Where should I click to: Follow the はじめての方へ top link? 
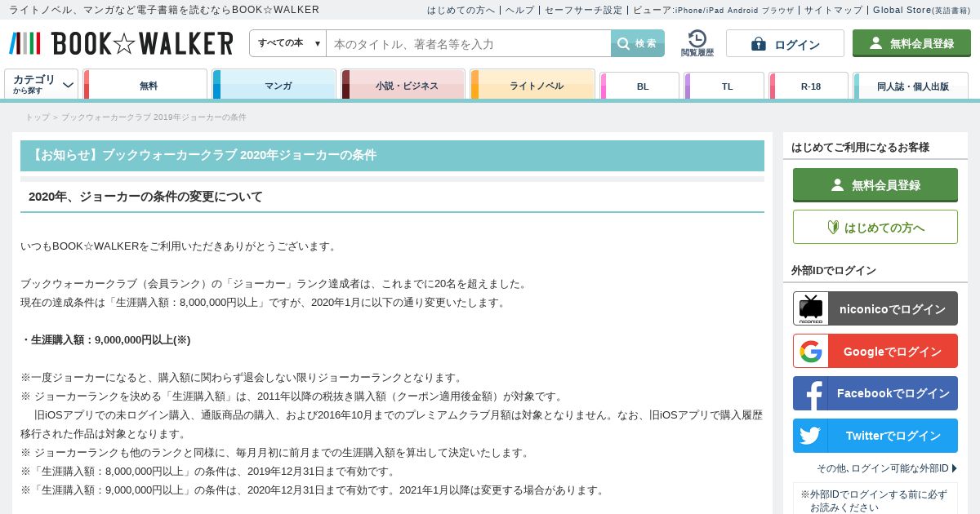[461, 10]
